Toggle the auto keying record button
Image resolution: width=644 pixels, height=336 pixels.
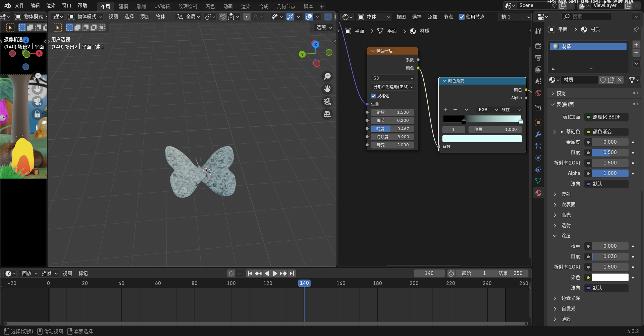point(231,273)
